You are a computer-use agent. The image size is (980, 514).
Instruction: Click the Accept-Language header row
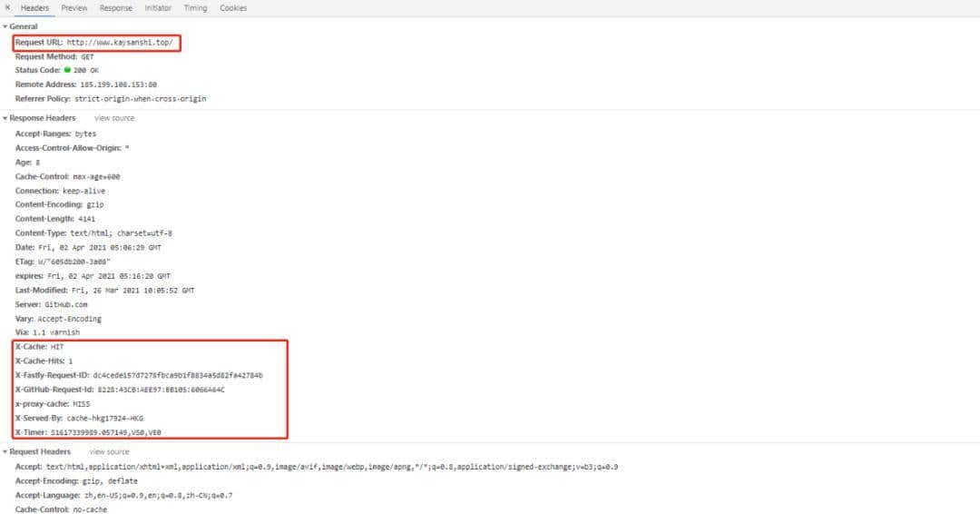click(123, 496)
